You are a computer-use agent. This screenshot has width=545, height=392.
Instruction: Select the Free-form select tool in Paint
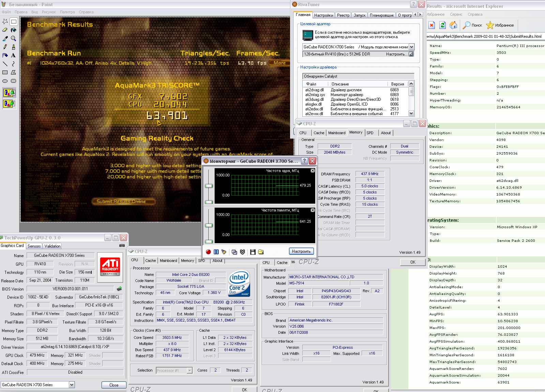point(5,21)
